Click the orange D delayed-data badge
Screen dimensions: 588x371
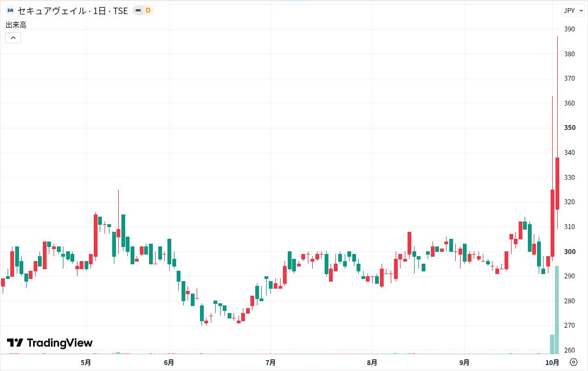pos(148,10)
